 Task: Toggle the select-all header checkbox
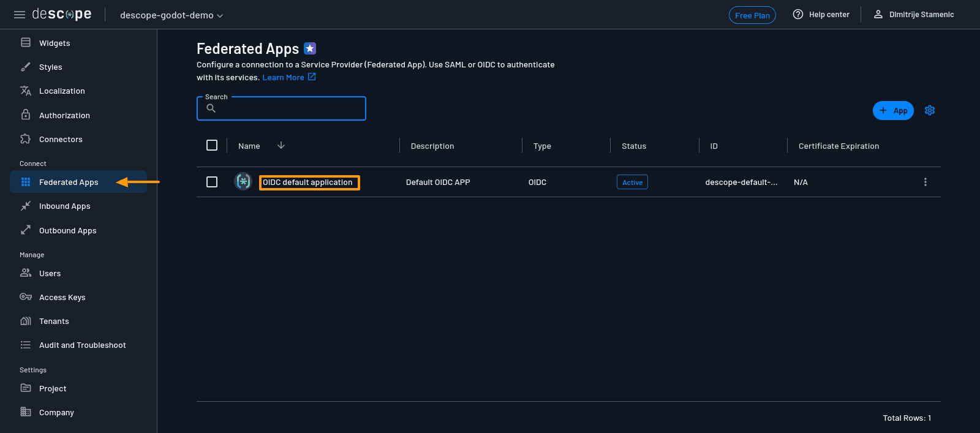(x=212, y=145)
